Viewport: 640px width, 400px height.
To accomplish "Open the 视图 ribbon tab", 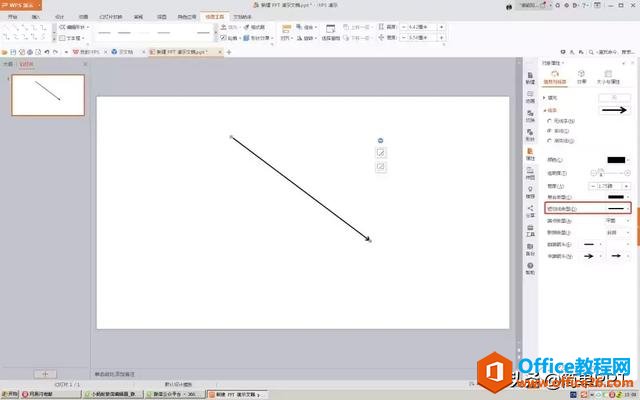I will 162,17.
